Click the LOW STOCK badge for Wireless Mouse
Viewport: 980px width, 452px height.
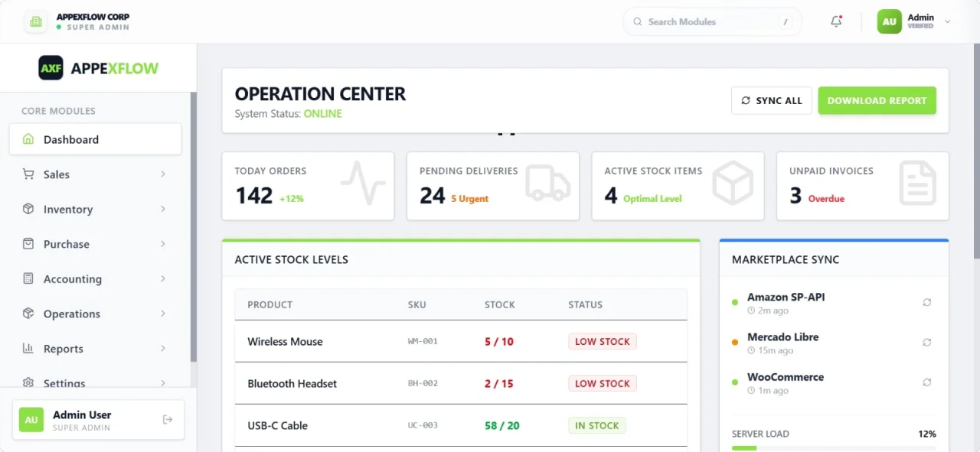(x=603, y=341)
